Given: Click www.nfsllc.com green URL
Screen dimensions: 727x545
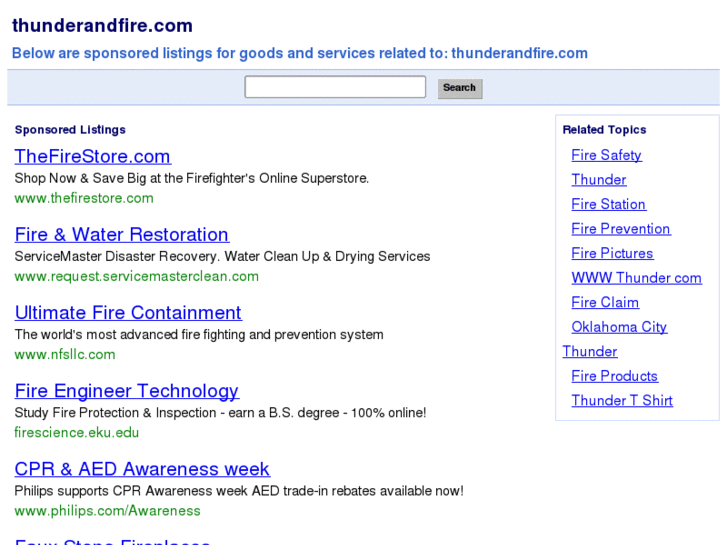Looking at the screenshot, I should (x=65, y=354).
